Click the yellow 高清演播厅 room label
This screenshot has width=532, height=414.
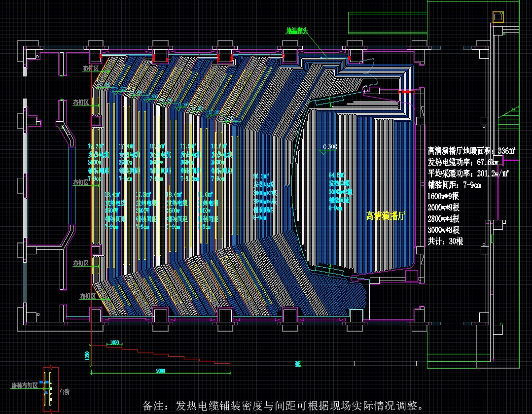click(386, 216)
